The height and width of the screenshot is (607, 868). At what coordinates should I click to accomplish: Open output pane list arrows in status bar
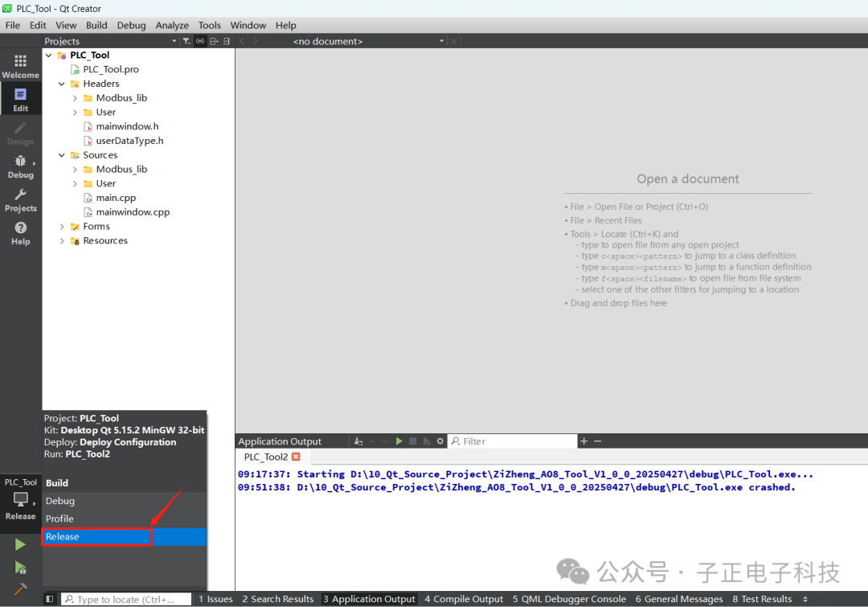click(x=805, y=599)
